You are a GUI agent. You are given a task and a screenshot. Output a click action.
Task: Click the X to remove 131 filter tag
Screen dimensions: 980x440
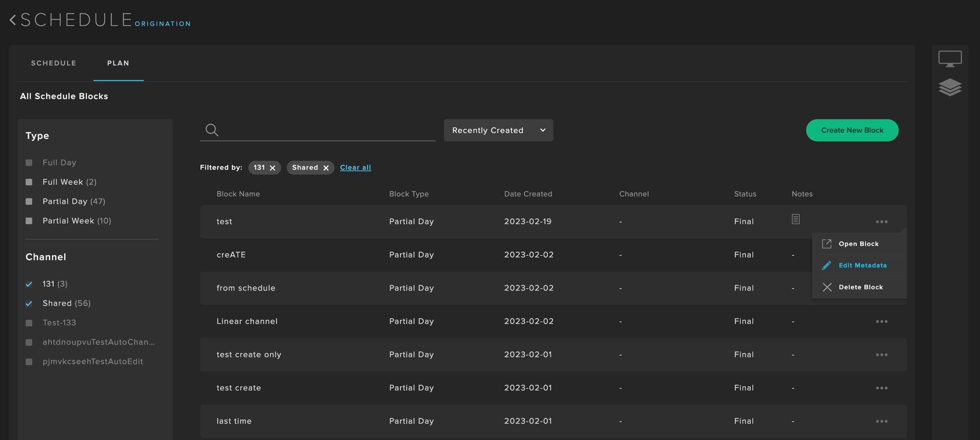[x=273, y=167]
